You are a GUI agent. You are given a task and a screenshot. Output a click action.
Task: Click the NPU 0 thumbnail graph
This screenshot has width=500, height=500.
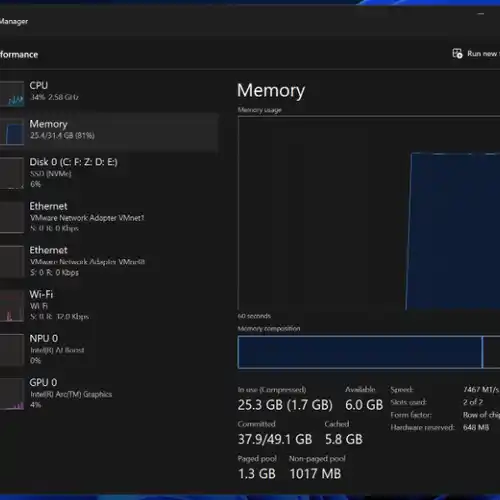pyautogui.click(x=12, y=350)
